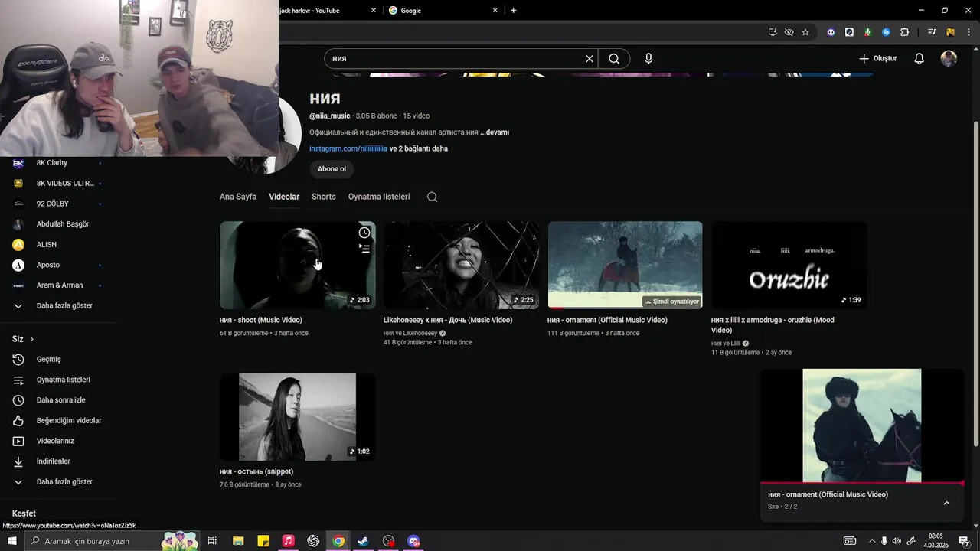The image size is (980, 551).
Task: Switch to the Google browser tab
Action: (x=442, y=11)
